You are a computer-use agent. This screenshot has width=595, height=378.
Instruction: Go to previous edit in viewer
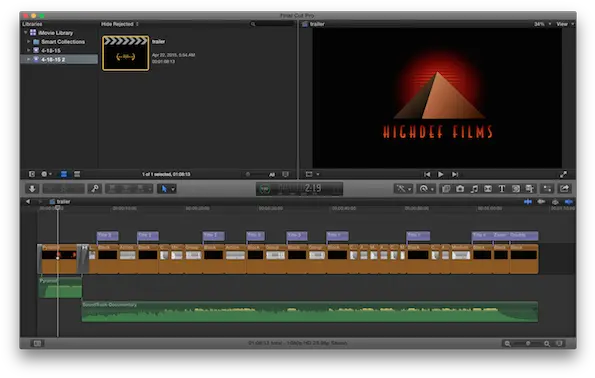(427, 174)
